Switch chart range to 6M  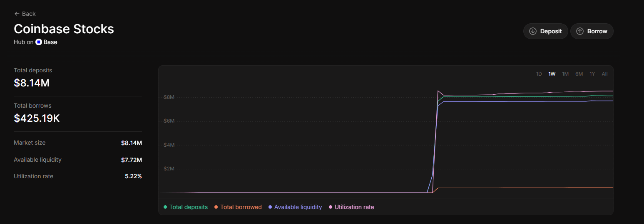(579, 74)
